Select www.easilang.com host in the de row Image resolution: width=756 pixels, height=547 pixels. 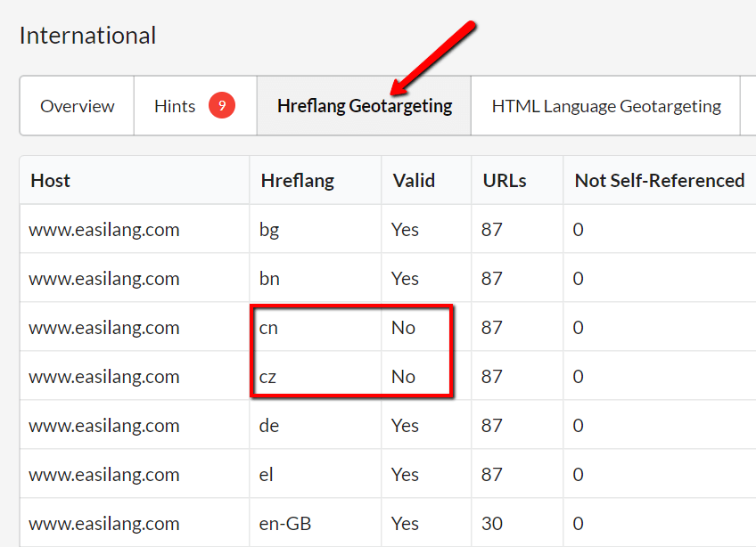(104, 426)
